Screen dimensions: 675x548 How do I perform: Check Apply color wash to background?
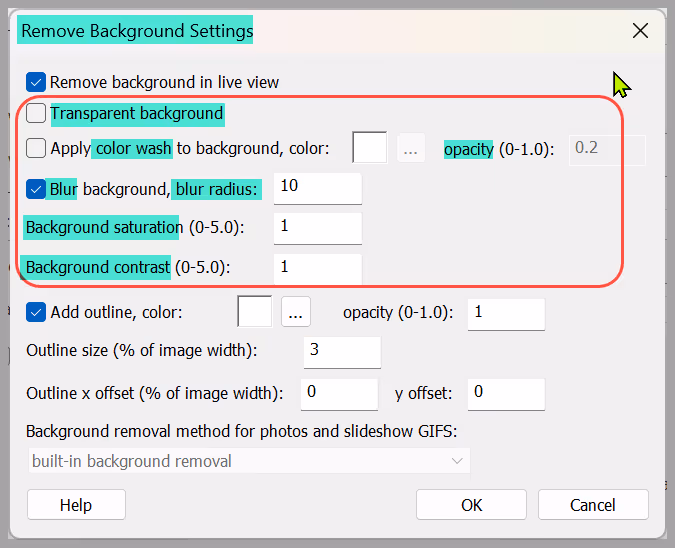click(36, 149)
